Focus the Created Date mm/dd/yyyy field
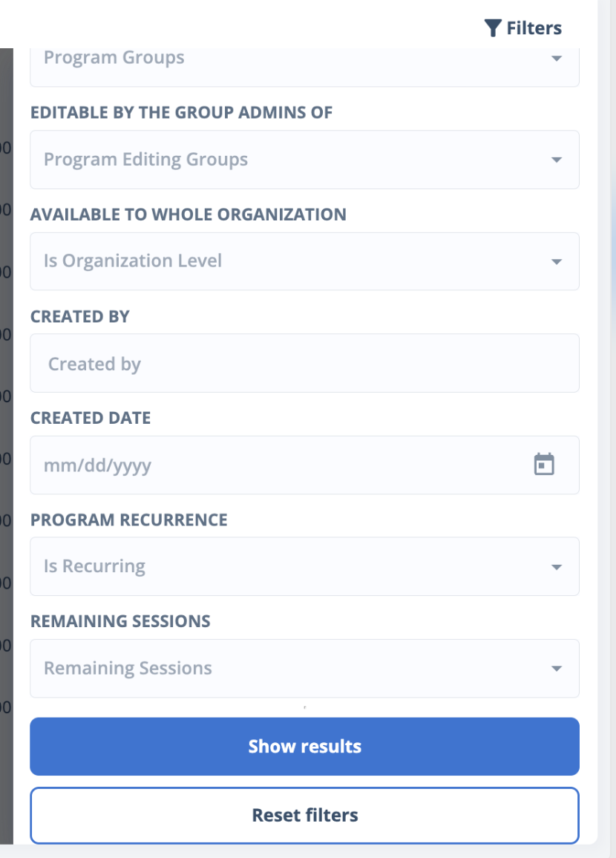The image size is (616, 858). coord(275,465)
